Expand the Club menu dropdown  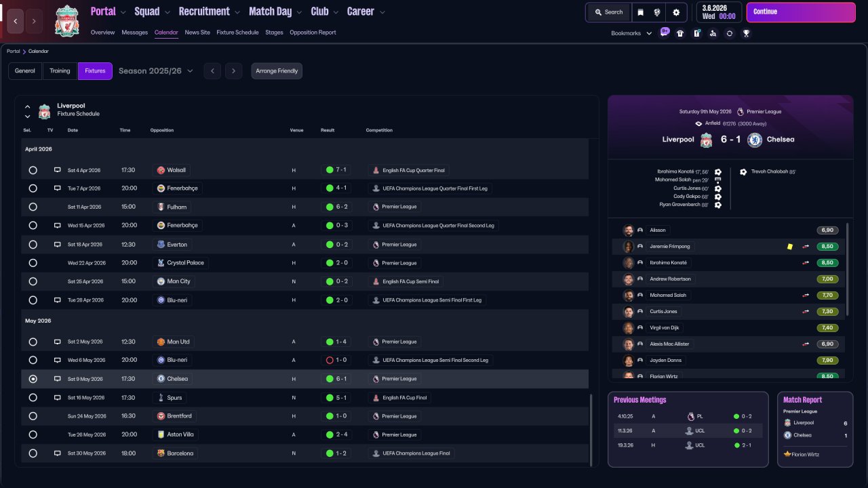335,12
